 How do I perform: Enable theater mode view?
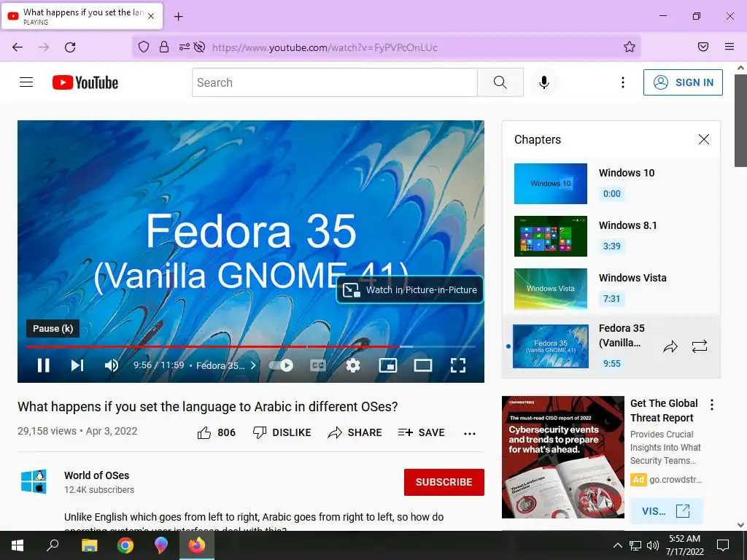(423, 365)
